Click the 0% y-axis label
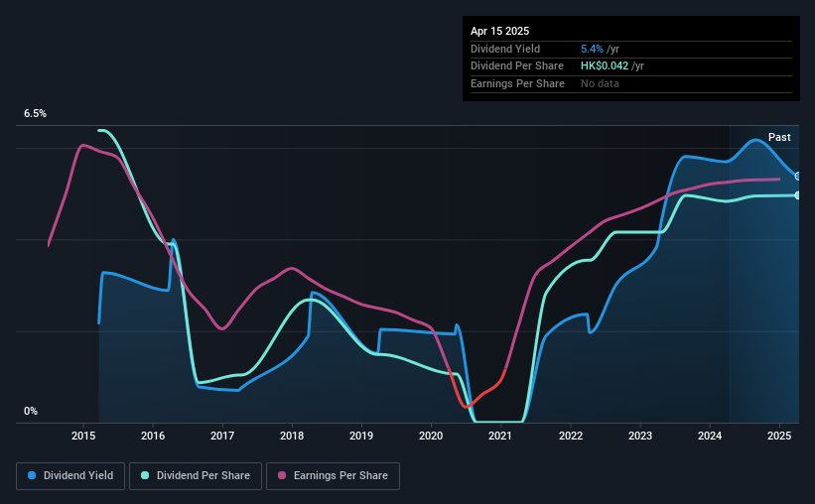Image resolution: width=815 pixels, height=504 pixels. (31, 411)
